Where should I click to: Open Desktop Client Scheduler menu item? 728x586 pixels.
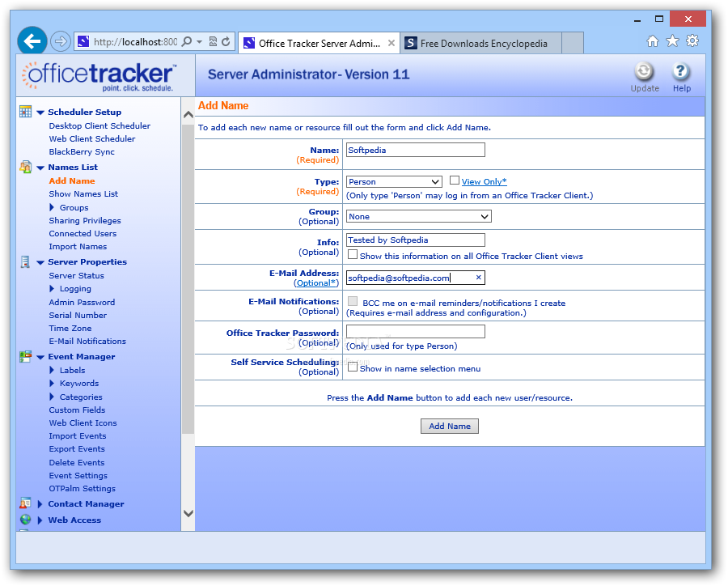click(x=99, y=125)
